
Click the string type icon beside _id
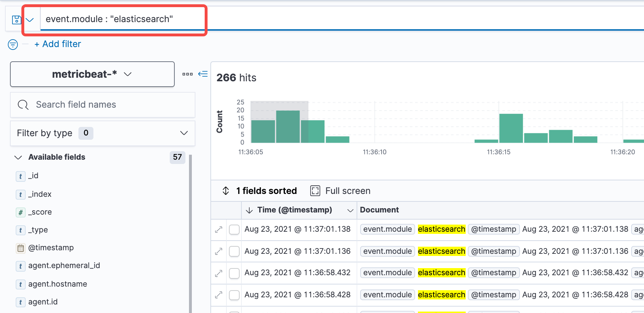point(20,176)
